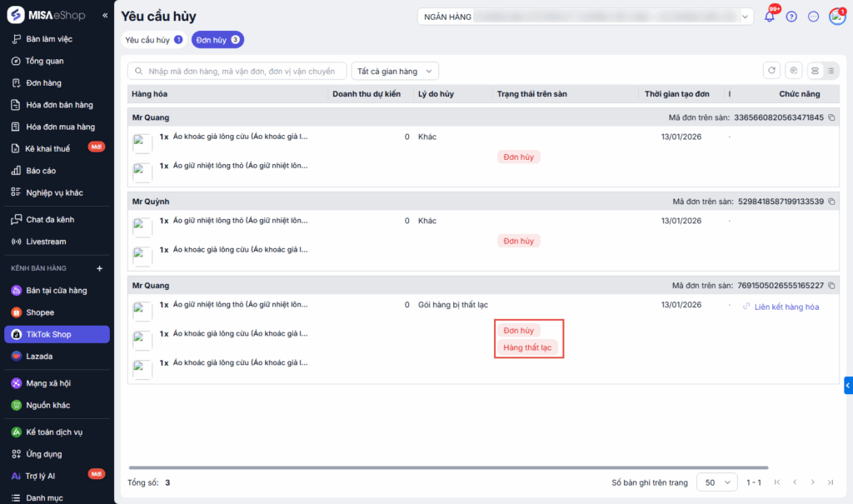Viewport: 853px width, 504px height.
Task: Switch to list view layout icon
Action: tap(831, 71)
